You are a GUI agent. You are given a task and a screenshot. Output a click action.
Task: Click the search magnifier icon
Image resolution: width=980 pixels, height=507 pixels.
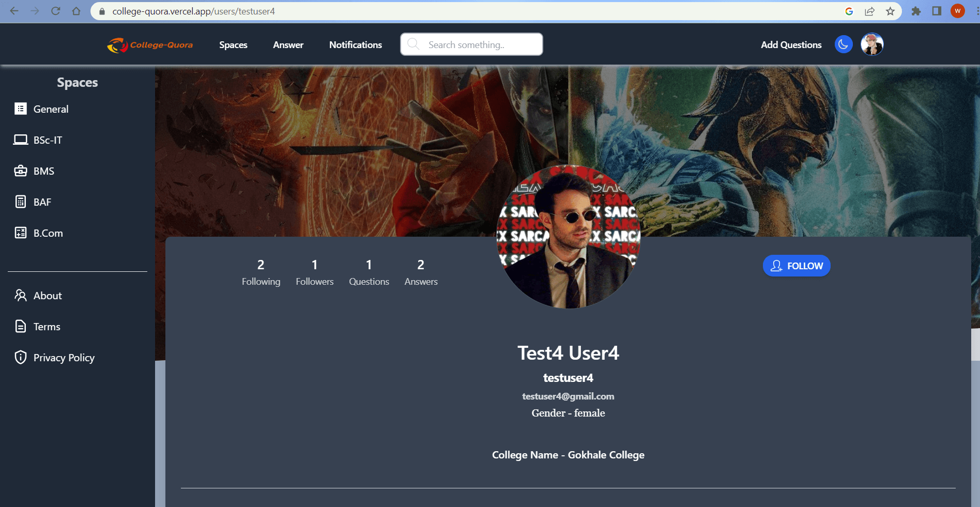413,44
